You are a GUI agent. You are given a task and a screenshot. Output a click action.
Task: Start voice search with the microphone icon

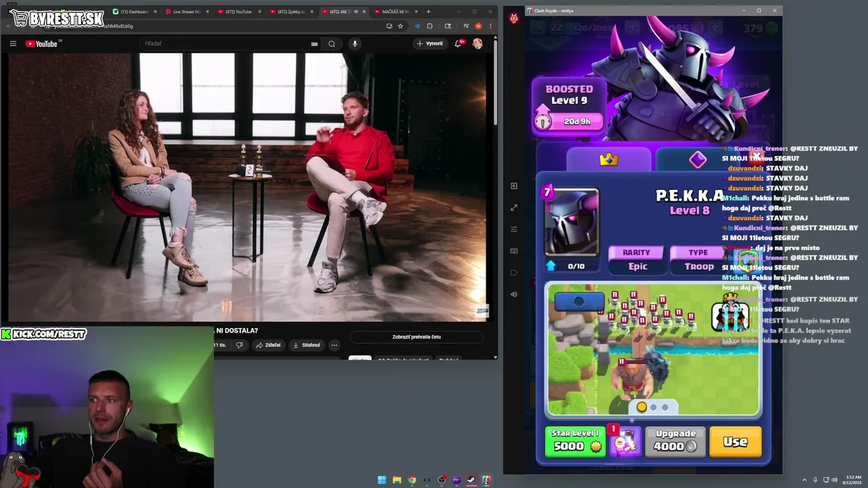point(354,44)
